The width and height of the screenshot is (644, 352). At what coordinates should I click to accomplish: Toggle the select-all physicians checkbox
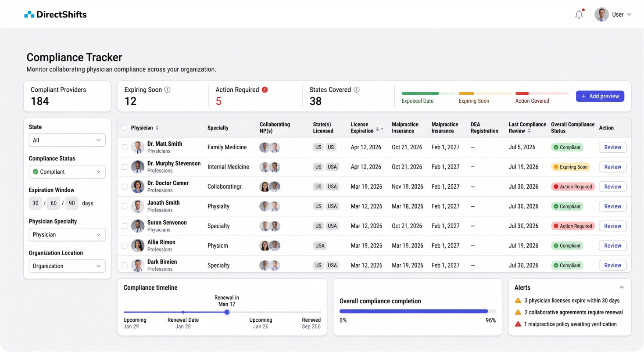pos(125,128)
